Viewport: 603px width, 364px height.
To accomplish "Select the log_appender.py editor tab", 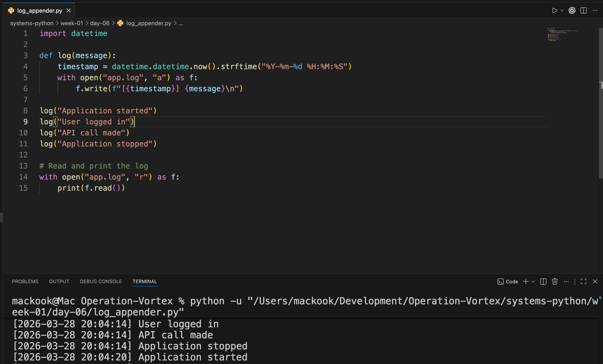I will pos(39,11).
